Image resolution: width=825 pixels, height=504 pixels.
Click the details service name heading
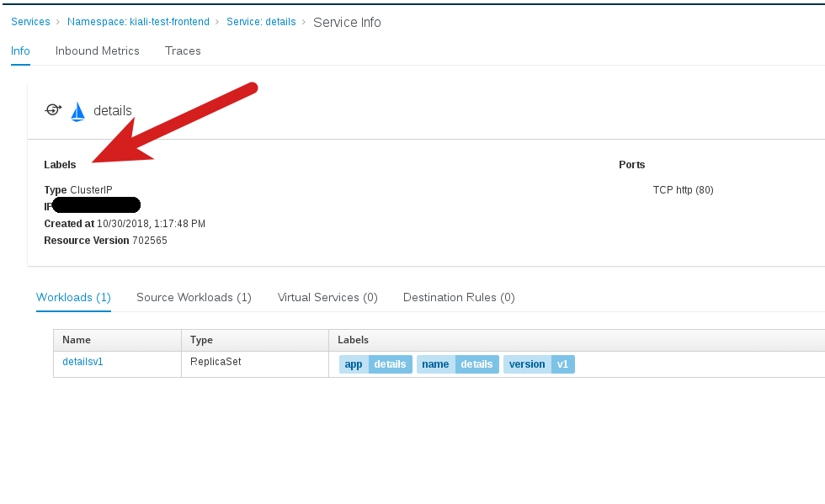click(113, 110)
